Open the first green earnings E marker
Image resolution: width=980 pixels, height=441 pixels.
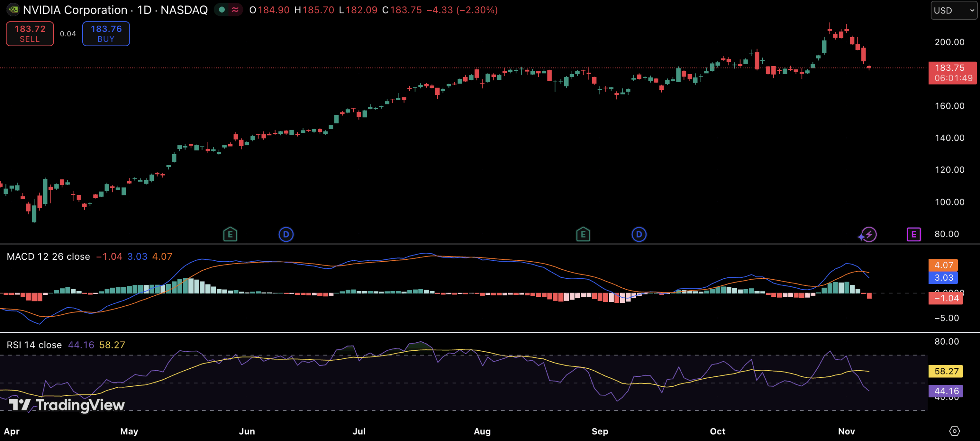point(230,234)
